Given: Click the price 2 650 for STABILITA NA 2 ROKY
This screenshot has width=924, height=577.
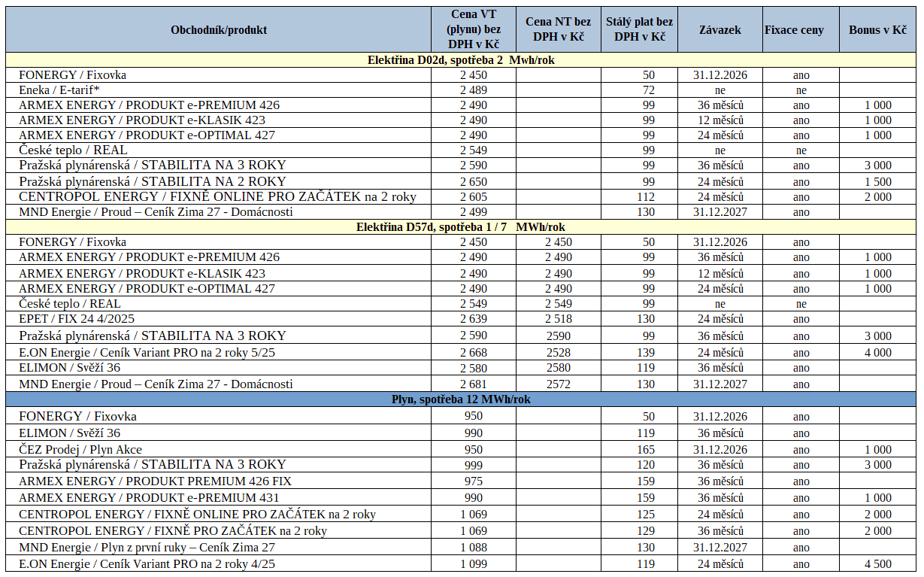Looking at the screenshot, I should [474, 181].
